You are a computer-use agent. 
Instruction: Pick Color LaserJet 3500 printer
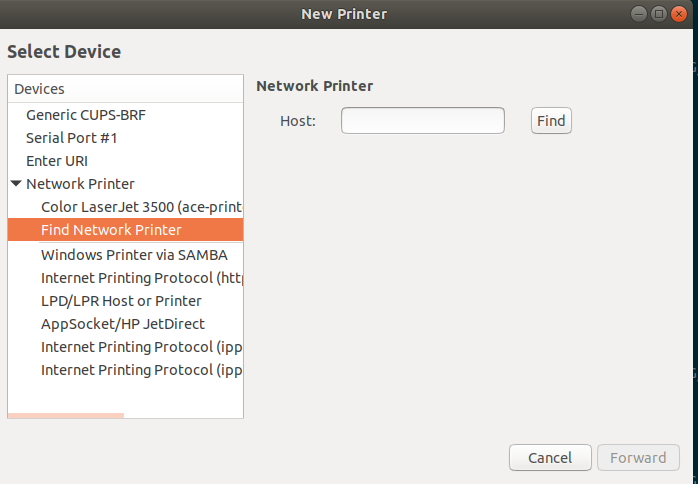[141, 207]
